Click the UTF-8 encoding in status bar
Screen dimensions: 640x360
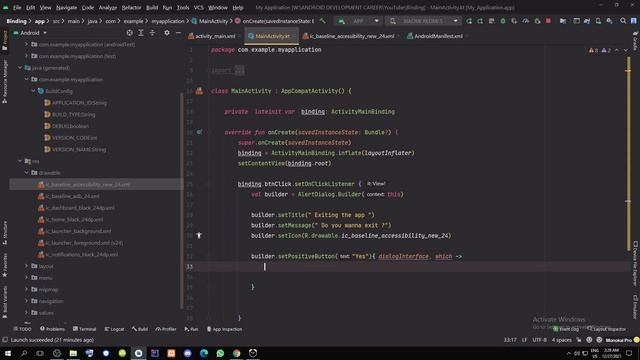539,340
